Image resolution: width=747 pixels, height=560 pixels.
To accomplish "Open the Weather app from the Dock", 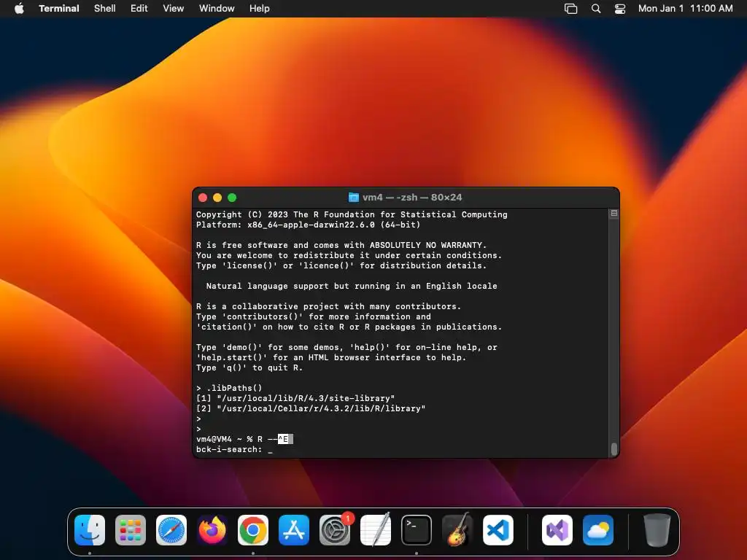I will [598, 530].
